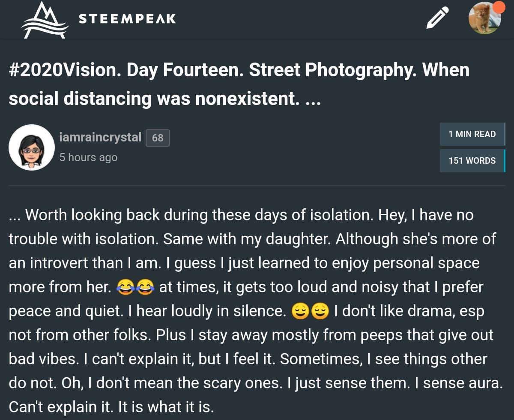The width and height of the screenshot is (514, 420).
Task: Click the first laughing-tears emoji
Action: tap(125, 287)
